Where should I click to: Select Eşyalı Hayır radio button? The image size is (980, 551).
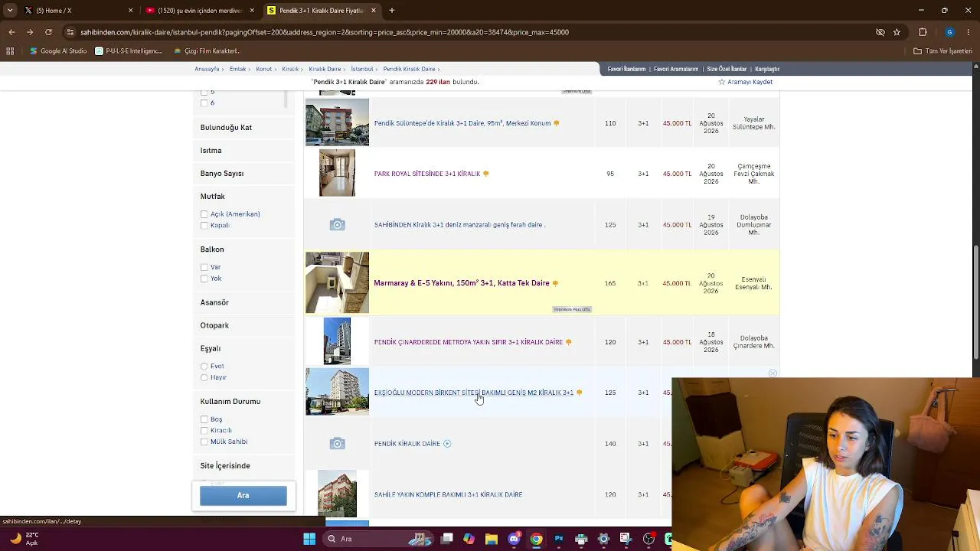204,377
